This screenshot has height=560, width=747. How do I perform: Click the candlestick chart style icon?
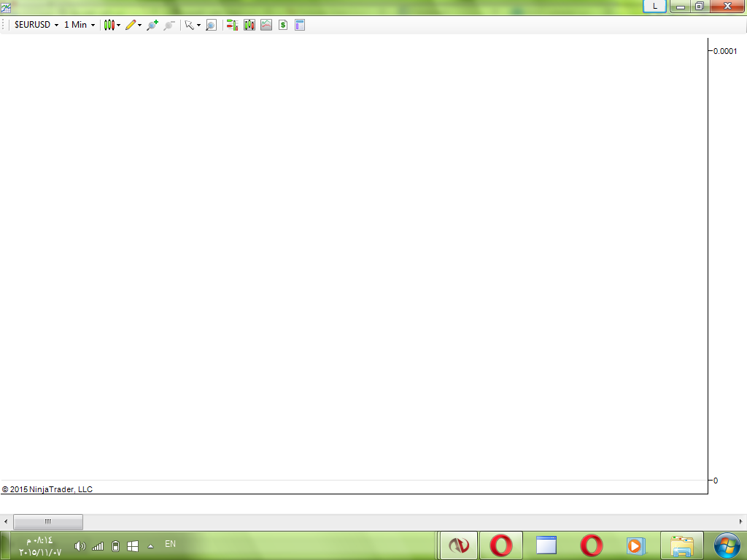coord(109,25)
